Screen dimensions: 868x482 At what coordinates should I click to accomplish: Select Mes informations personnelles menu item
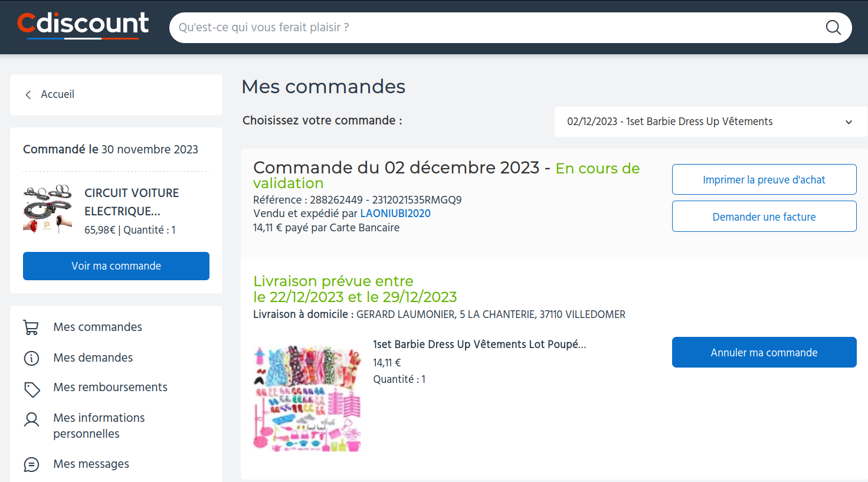point(99,425)
